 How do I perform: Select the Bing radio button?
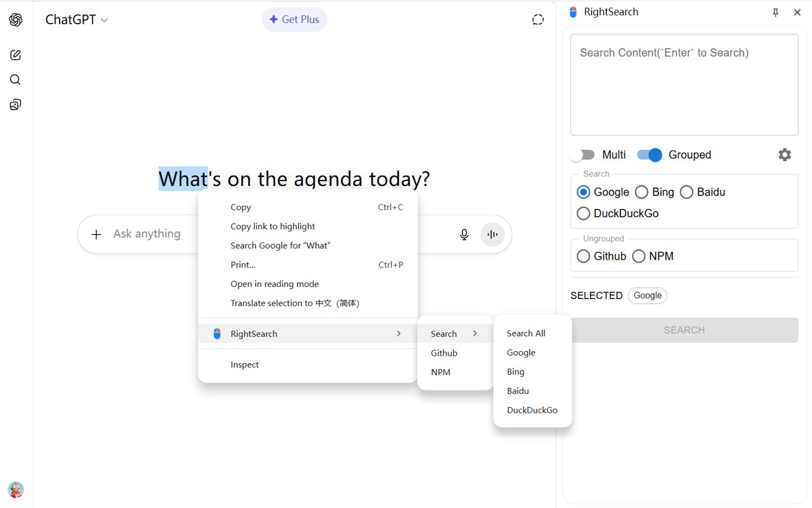(641, 192)
